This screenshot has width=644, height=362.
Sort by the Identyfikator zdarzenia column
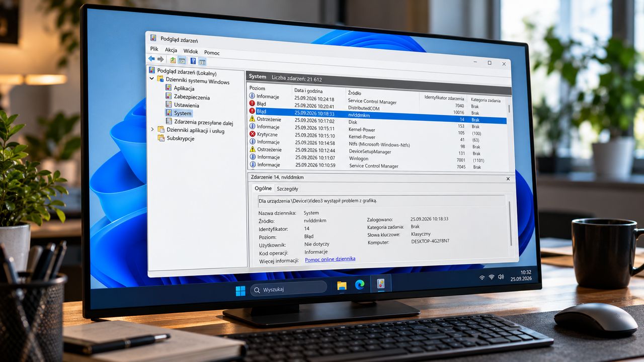(444, 98)
